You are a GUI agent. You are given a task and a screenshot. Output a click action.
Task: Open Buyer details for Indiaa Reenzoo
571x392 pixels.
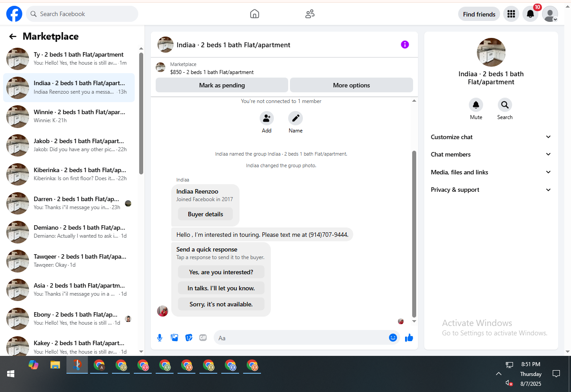pos(205,214)
